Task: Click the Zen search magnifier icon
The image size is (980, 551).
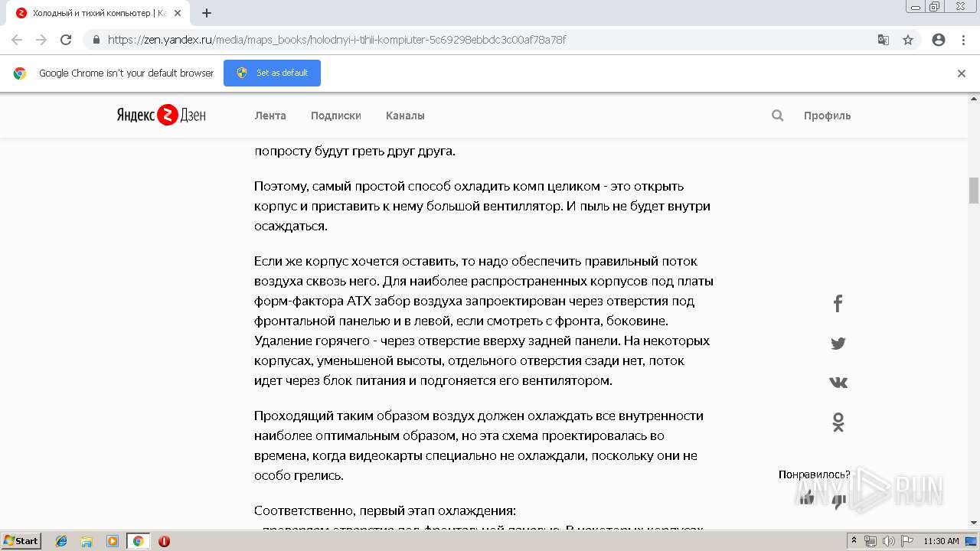Action: [x=778, y=116]
